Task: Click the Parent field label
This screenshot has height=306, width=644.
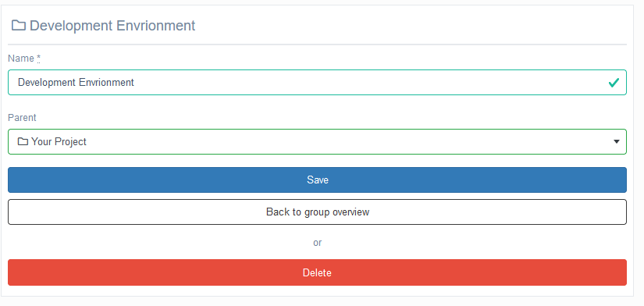Action: coord(22,118)
